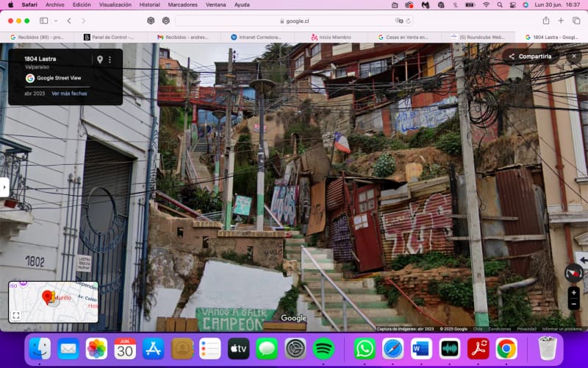Switch to Inicio Miembro tab
Screen dimensions: 588x368
331,38
